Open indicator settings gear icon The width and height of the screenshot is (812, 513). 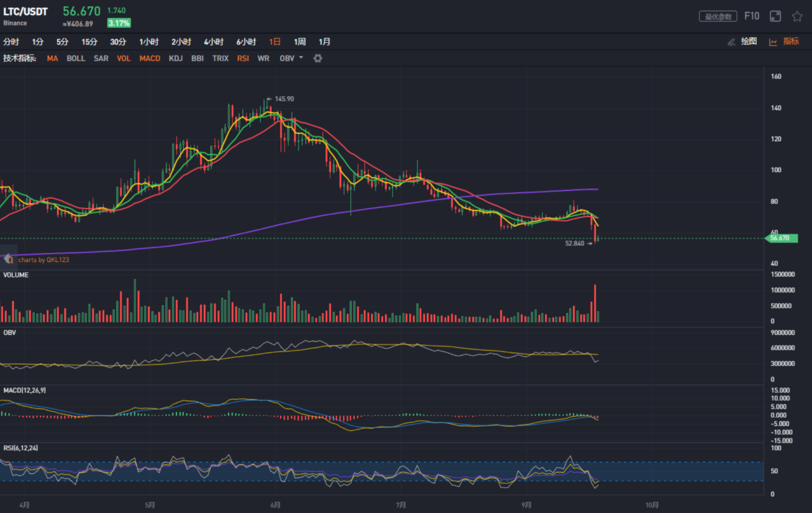pos(318,58)
